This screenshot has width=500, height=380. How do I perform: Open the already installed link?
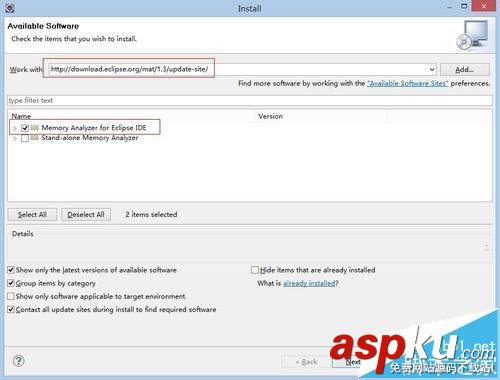pyautogui.click(x=309, y=283)
